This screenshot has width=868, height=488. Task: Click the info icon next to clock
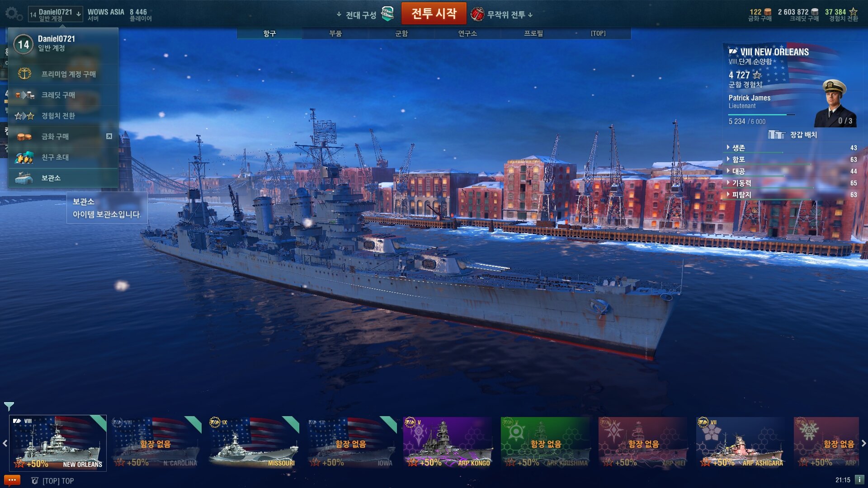[x=859, y=480]
